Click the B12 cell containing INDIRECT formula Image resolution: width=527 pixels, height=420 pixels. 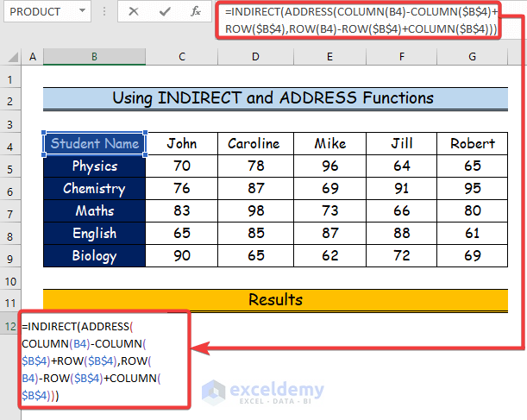tap(104, 360)
